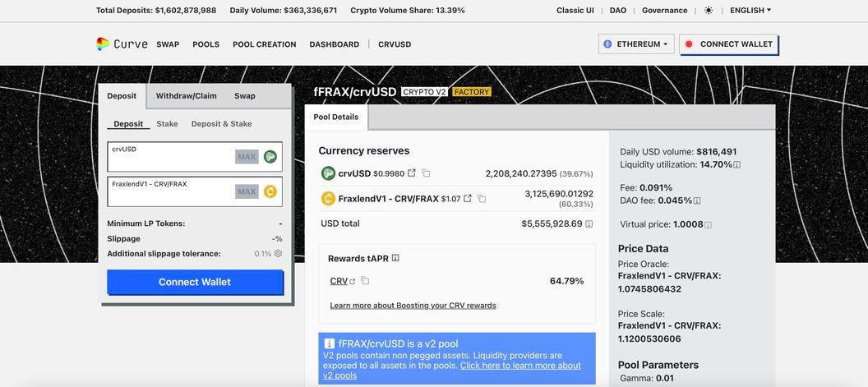
Task: Click USD total info icon
Action: (x=589, y=223)
